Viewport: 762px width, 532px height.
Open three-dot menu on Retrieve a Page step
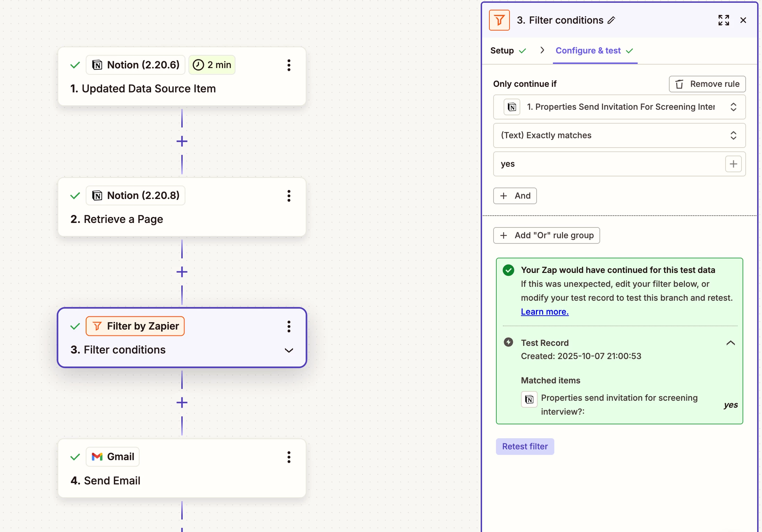[x=289, y=196]
